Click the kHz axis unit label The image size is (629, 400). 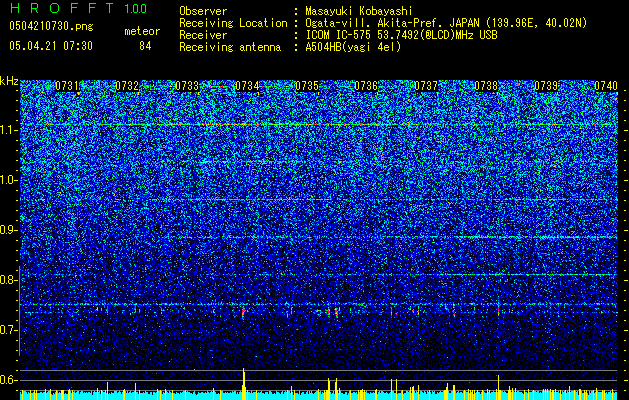click(9, 81)
